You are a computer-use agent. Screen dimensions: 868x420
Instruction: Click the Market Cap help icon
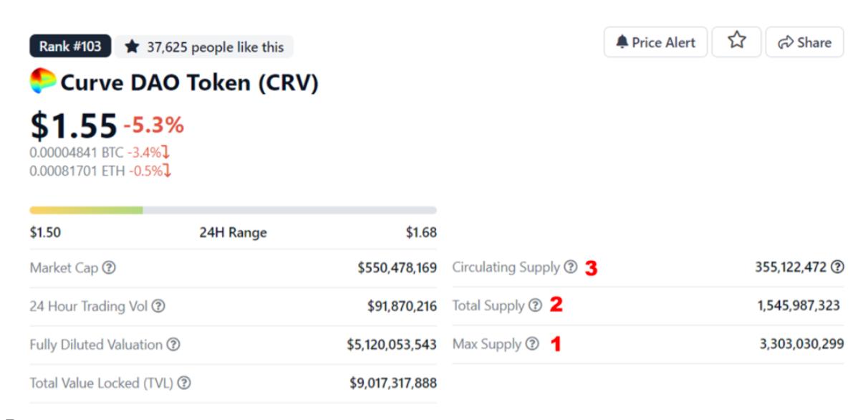click(109, 268)
